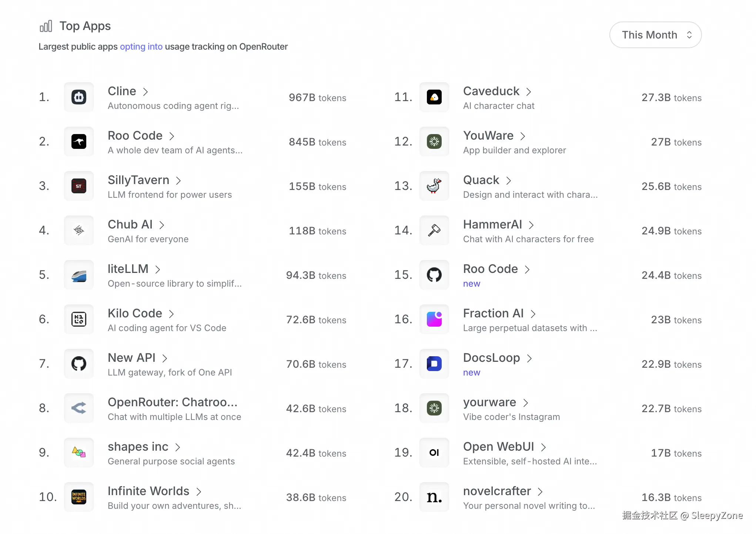
Task: Open the This Month time range dropdown
Action: click(655, 35)
